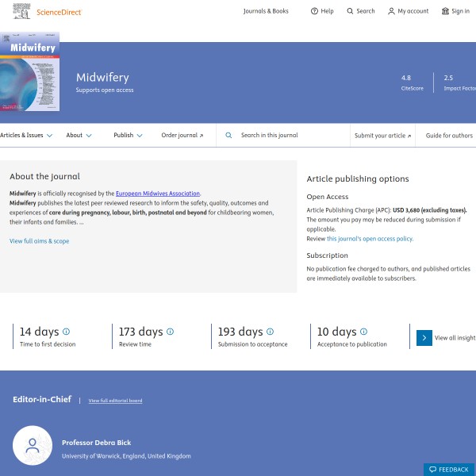This screenshot has height=476, width=476.
Task: Click info icon beside 173 days
Action: coord(170,332)
